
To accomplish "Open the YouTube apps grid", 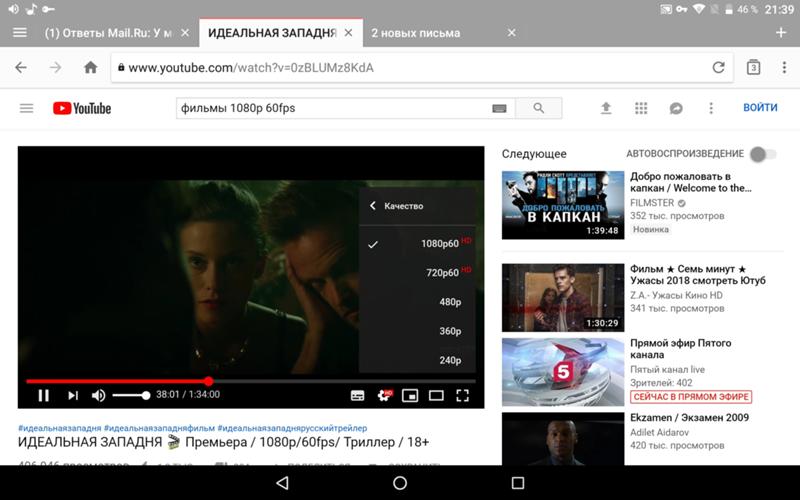I will (x=641, y=108).
